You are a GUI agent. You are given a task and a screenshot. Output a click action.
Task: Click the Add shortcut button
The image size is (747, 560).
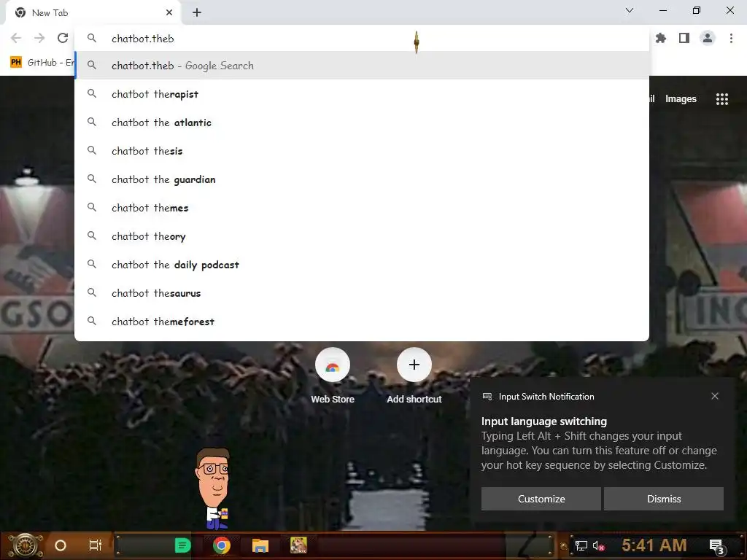tap(414, 376)
